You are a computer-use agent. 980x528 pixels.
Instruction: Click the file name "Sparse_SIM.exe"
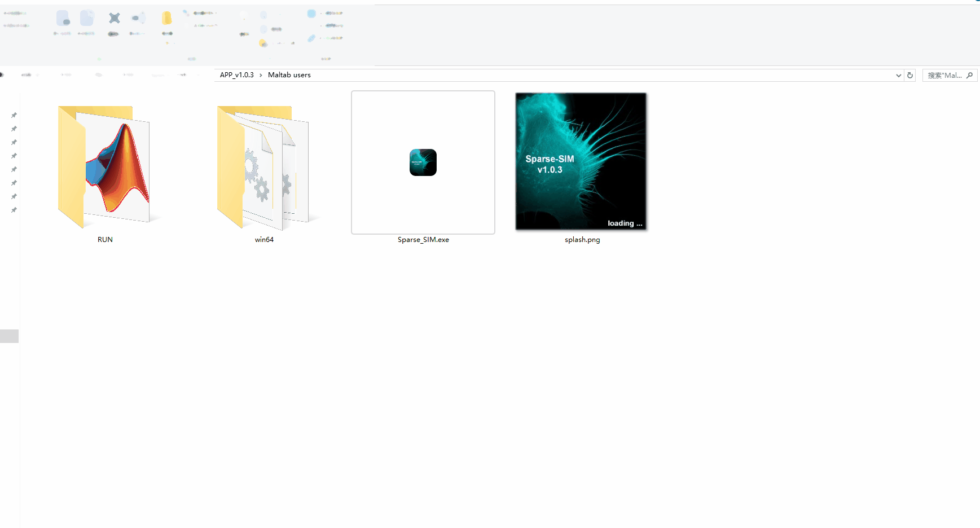pos(423,240)
